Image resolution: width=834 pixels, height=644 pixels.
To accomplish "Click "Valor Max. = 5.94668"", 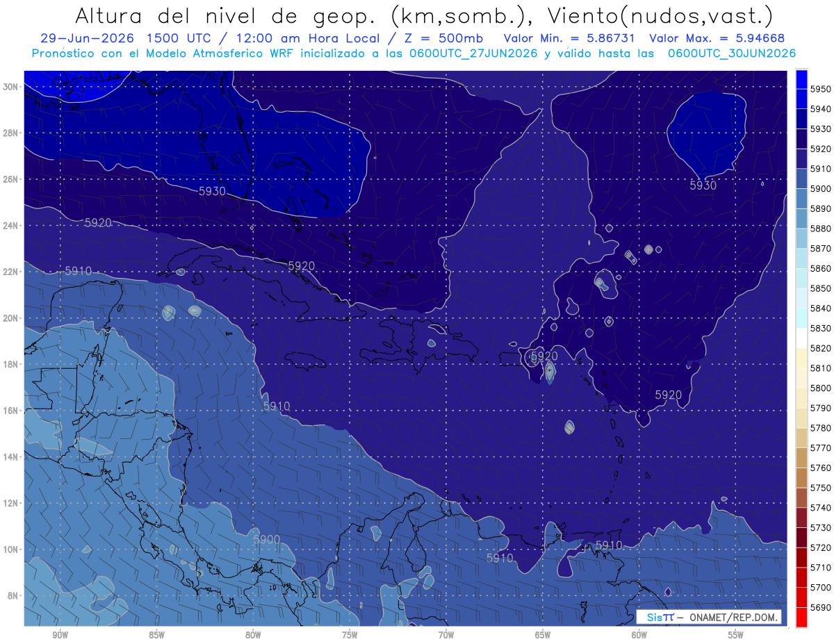I will [717, 38].
